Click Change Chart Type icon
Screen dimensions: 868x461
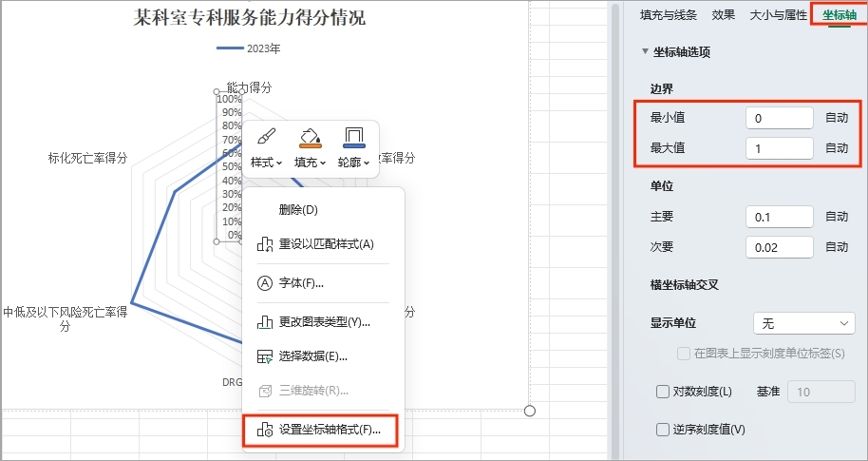(x=265, y=321)
